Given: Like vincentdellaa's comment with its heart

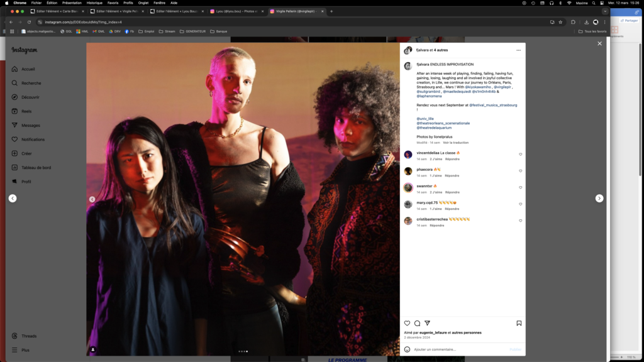Looking at the screenshot, I should pyautogui.click(x=520, y=154).
